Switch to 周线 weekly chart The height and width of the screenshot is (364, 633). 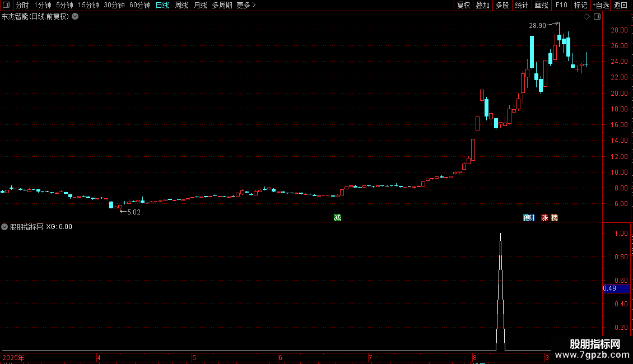click(181, 5)
